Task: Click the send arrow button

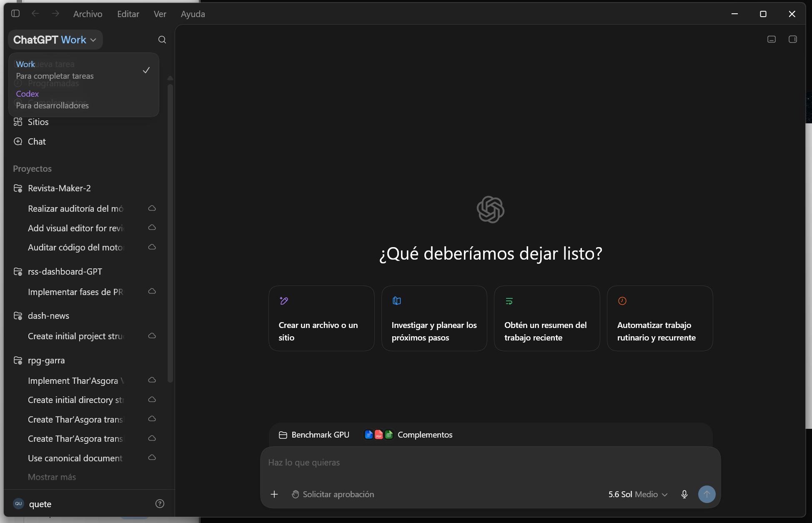Action: [707, 494]
